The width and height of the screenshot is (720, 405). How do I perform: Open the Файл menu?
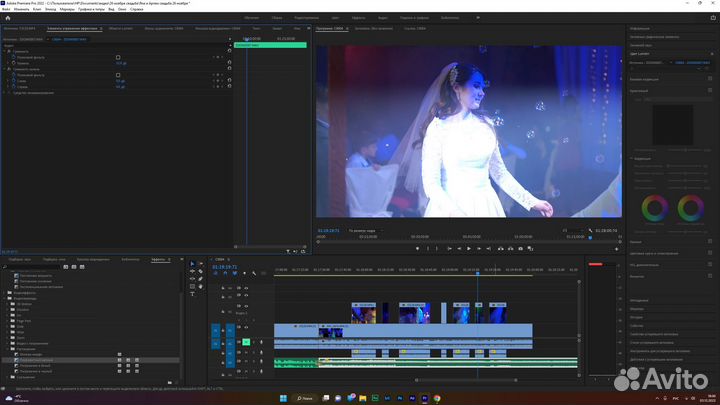6,9
